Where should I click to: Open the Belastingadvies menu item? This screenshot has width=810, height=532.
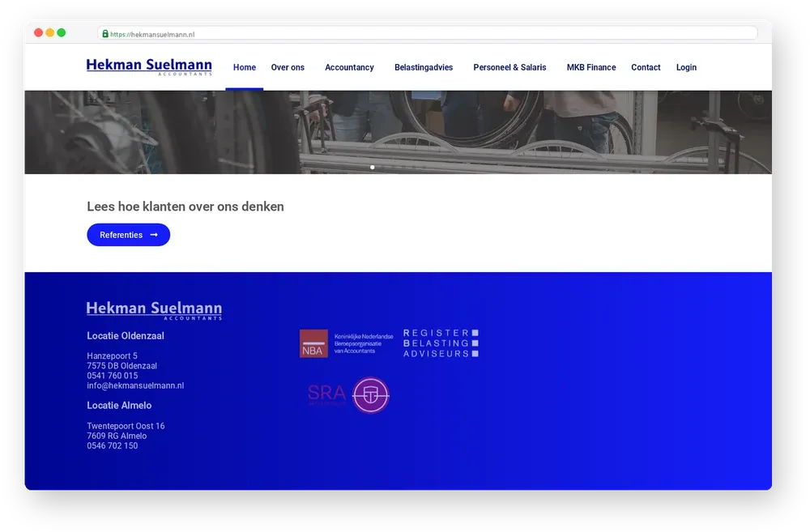pos(424,67)
